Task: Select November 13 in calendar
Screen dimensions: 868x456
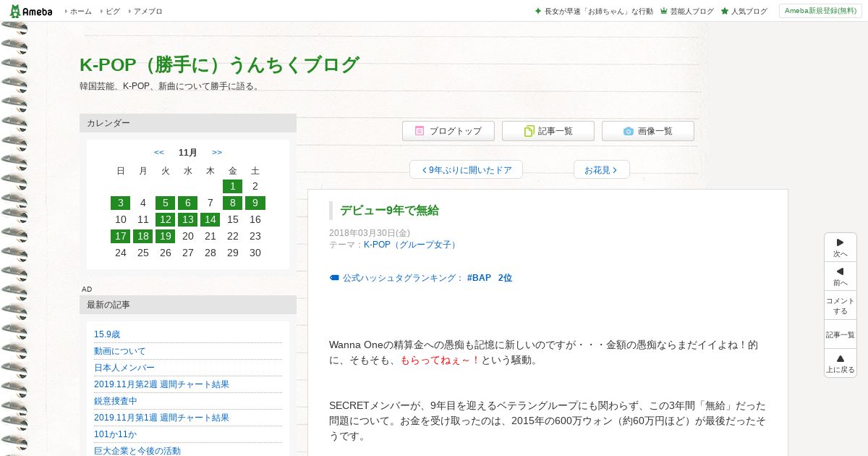Action: (188, 219)
